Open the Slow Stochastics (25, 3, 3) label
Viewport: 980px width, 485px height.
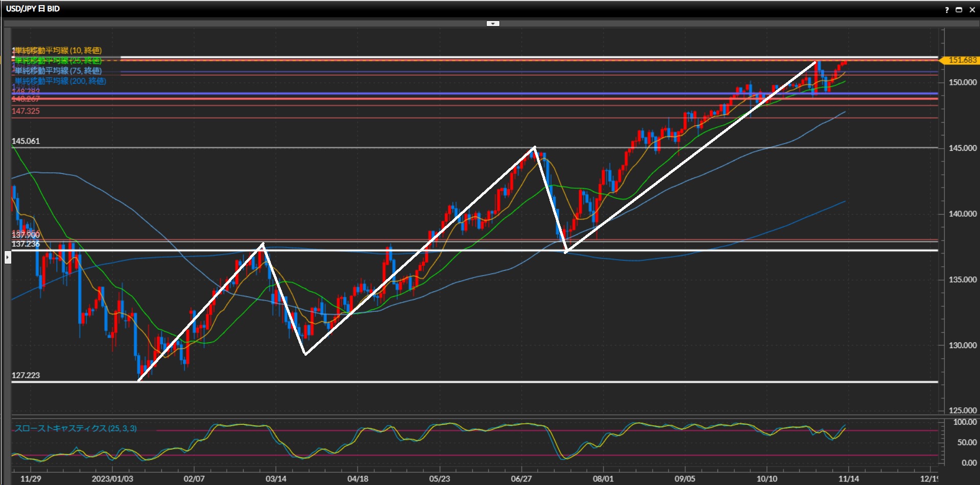point(76,428)
